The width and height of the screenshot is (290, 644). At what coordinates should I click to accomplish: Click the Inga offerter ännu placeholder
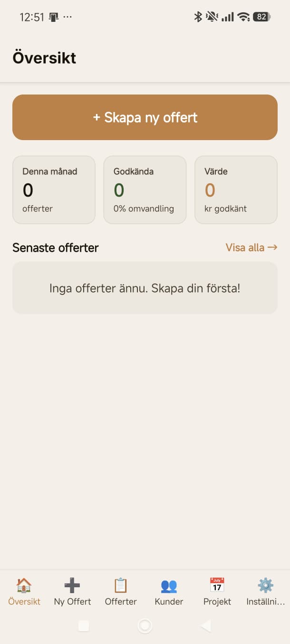coord(145,288)
